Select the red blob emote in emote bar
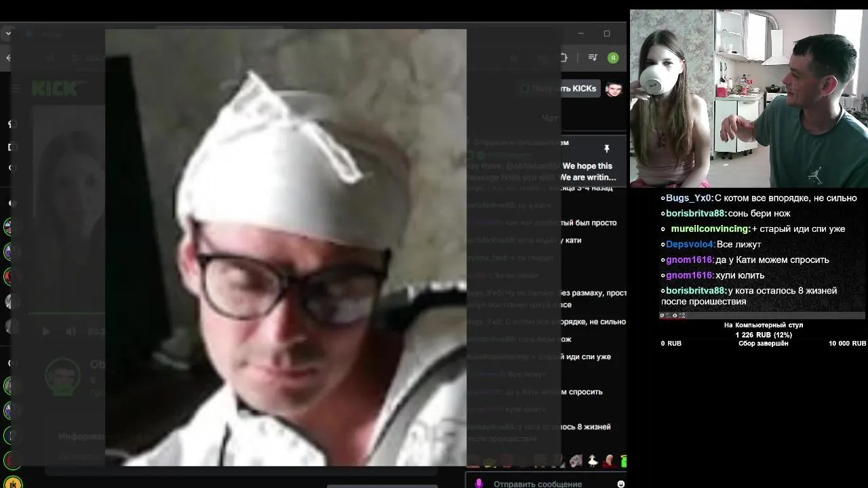This screenshot has height=488, width=868. click(609, 461)
